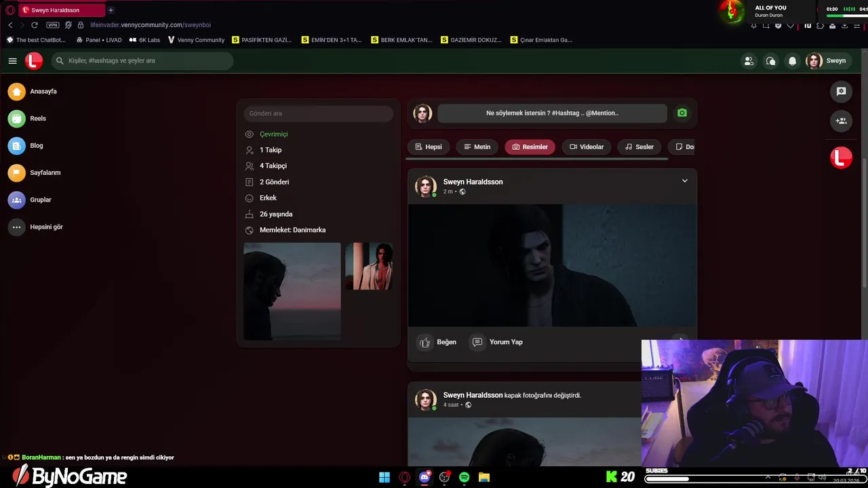The width and height of the screenshot is (868, 488).
Task: Select the Sesler filter tab
Action: [639, 147]
